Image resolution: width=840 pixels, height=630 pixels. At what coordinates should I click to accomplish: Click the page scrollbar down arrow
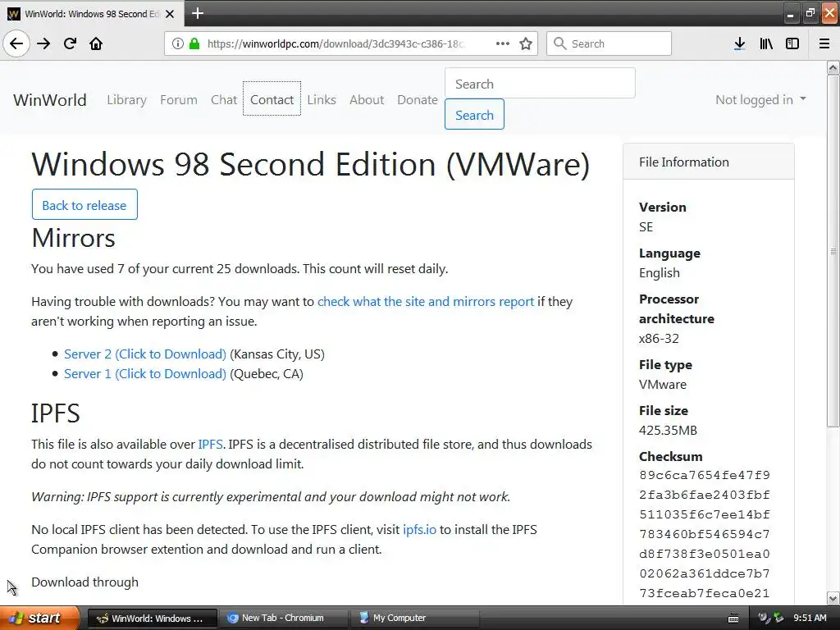833,598
